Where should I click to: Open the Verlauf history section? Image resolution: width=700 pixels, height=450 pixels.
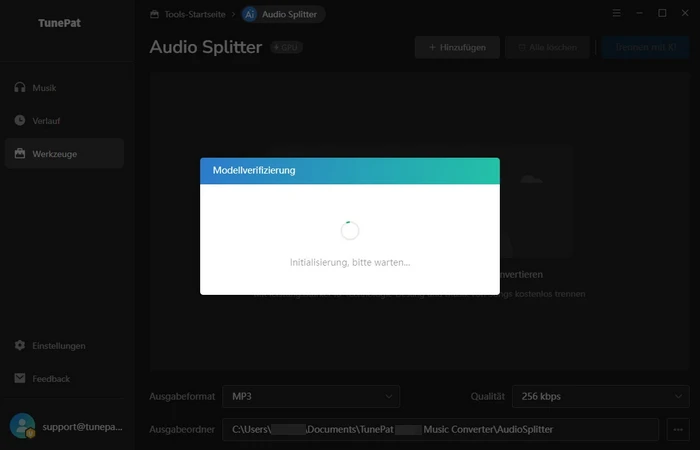coord(64,121)
